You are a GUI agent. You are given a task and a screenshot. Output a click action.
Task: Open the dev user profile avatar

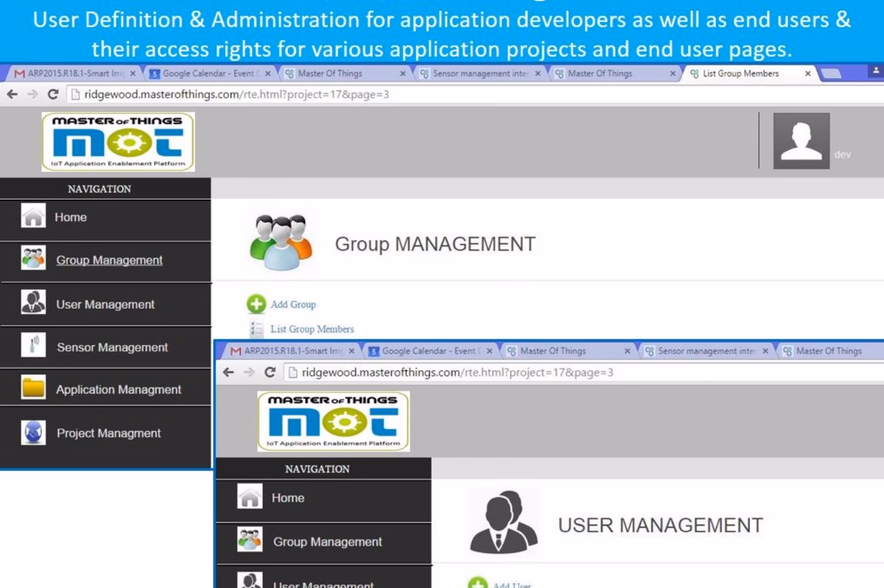(x=801, y=141)
